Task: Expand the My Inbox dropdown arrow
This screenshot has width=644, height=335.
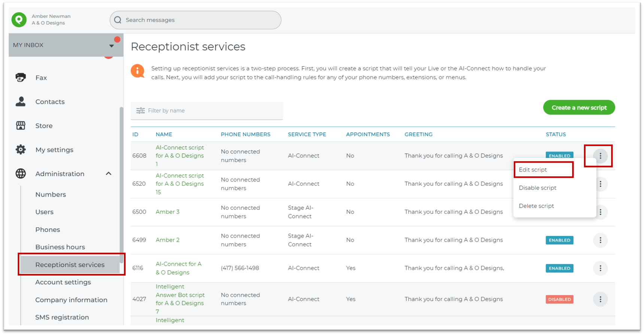Action: 111,46
